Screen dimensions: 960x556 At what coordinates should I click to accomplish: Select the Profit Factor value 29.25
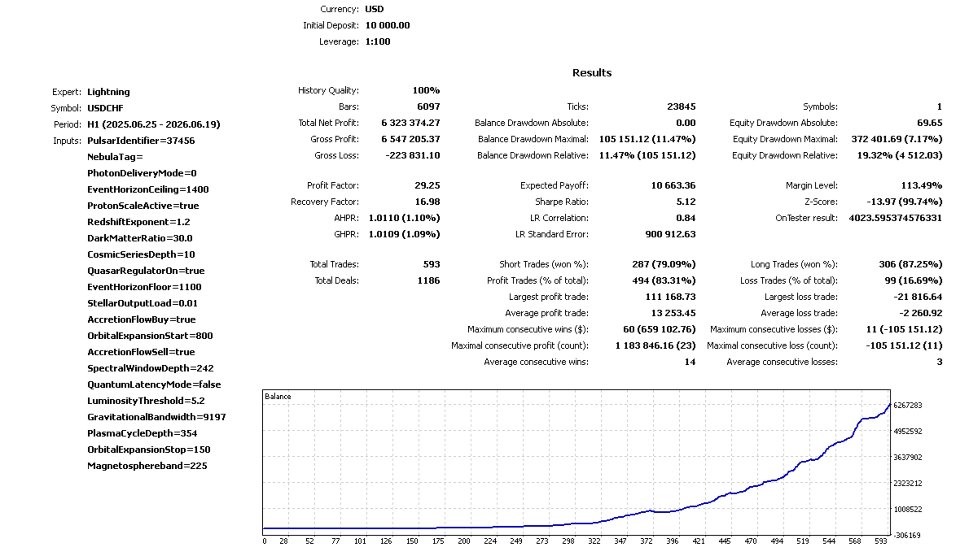pyautogui.click(x=427, y=186)
